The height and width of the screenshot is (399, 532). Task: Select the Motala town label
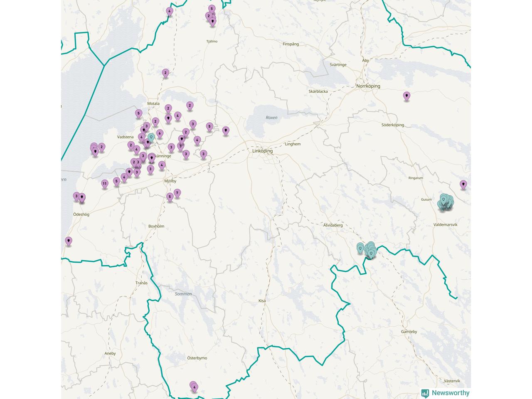(153, 103)
